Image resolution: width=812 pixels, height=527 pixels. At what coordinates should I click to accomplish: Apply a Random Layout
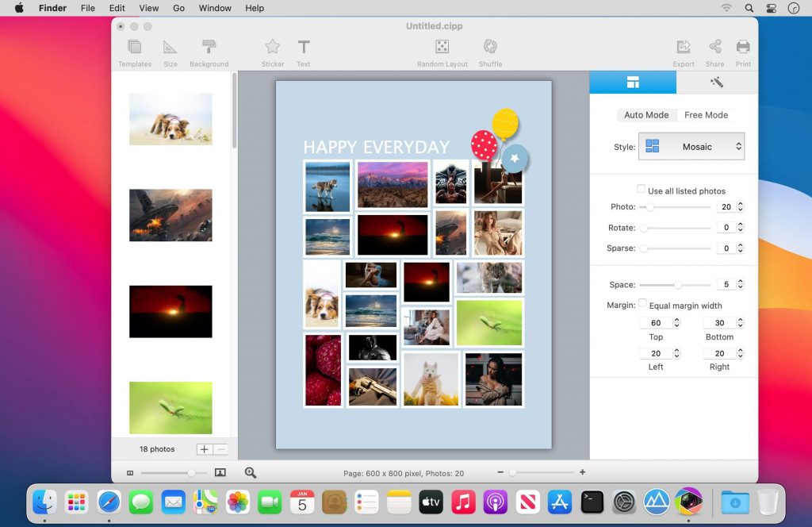[x=442, y=49]
